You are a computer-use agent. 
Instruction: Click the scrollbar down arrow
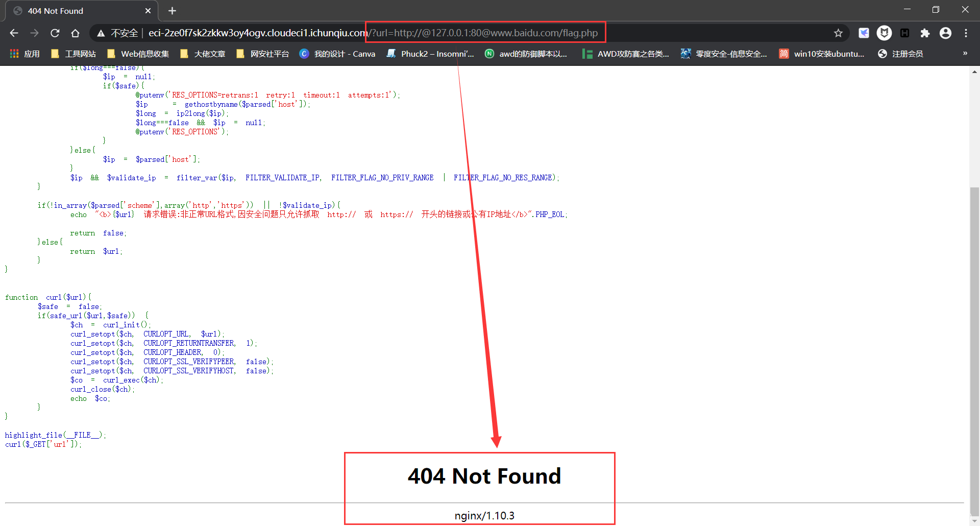coord(974,521)
